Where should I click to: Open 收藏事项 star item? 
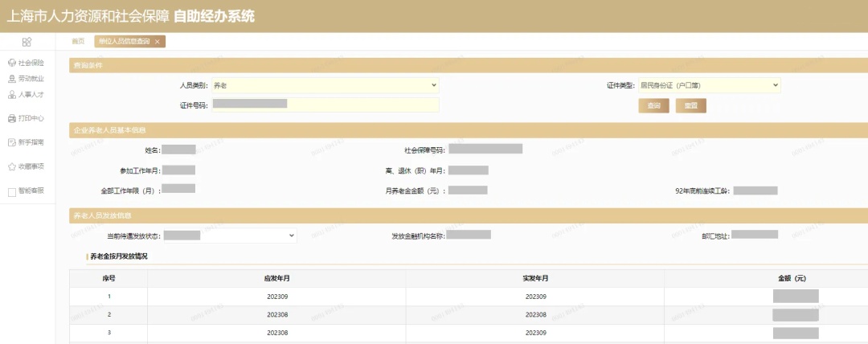pos(26,166)
